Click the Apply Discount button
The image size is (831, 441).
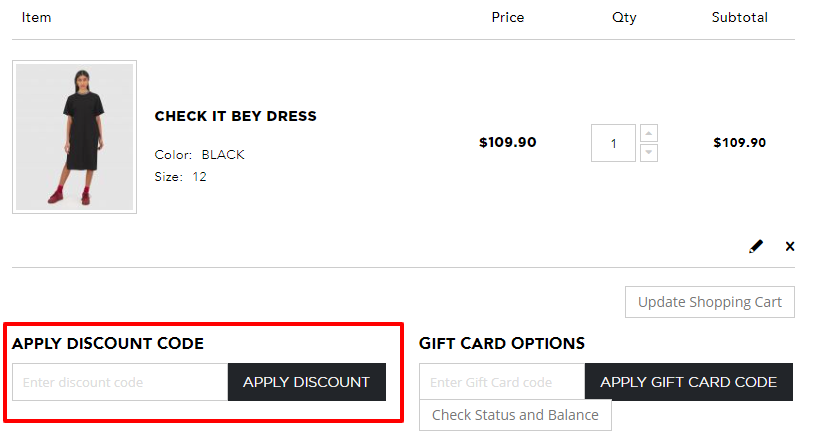click(306, 382)
